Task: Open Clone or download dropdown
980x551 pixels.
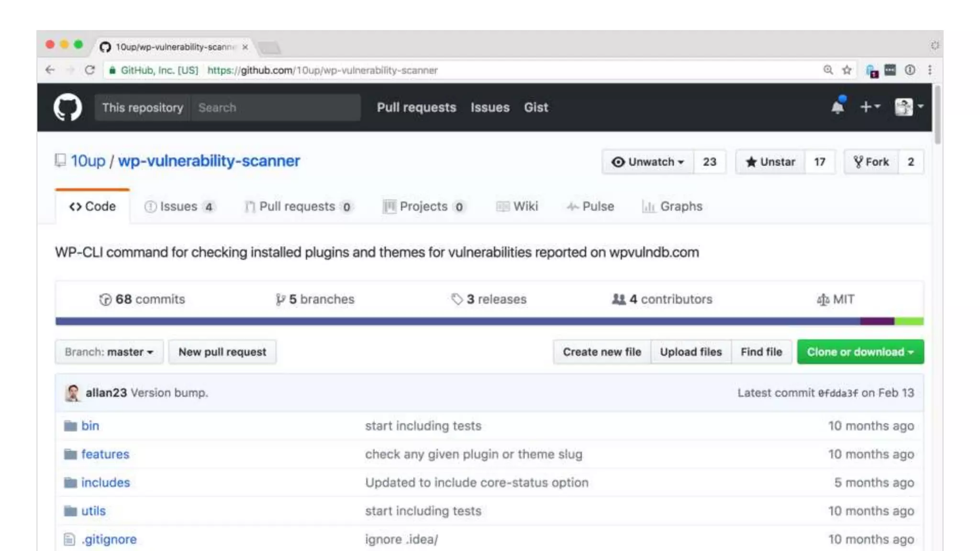Action: (860, 352)
